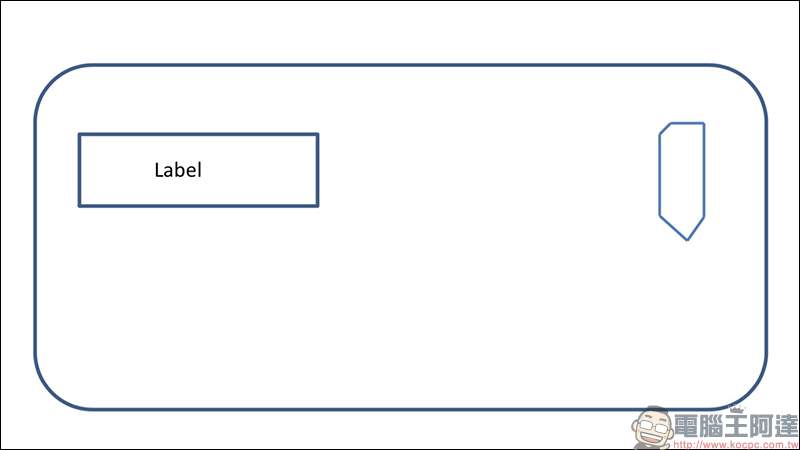
Task: Click the left edge of the large rounded rectangle
Action: (35, 237)
